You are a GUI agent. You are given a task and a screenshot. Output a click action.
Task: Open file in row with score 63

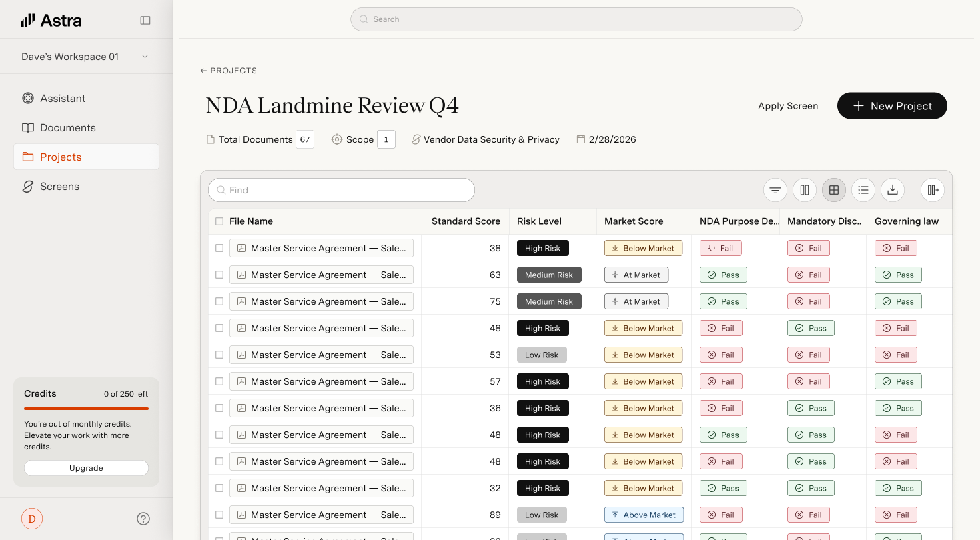coord(322,275)
